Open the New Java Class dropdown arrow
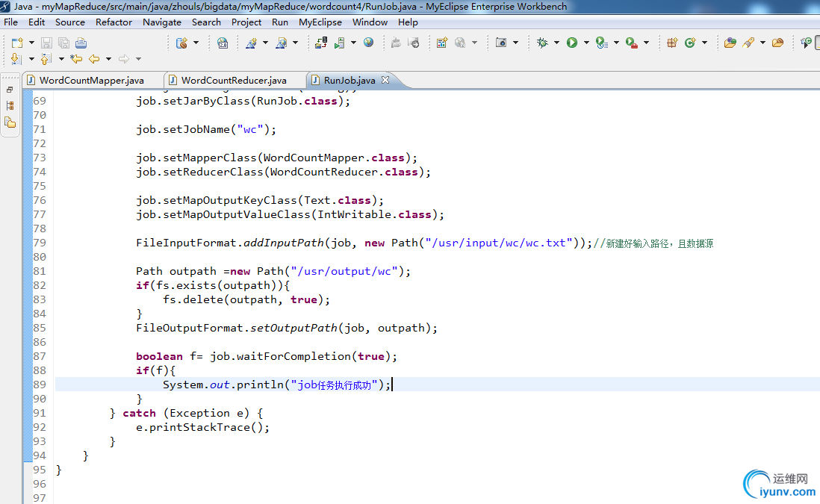The width and height of the screenshot is (820, 504). 704,43
